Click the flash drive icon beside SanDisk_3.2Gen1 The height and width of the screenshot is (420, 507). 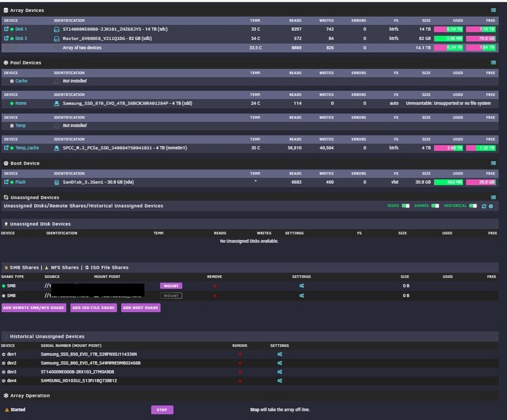57,182
